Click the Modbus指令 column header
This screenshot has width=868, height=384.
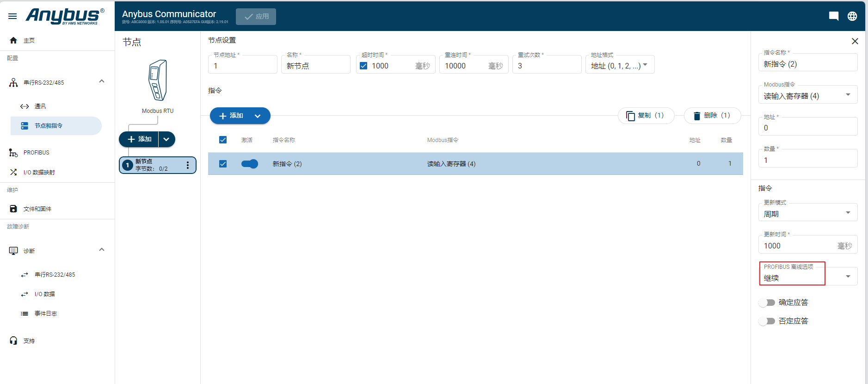click(x=443, y=140)
